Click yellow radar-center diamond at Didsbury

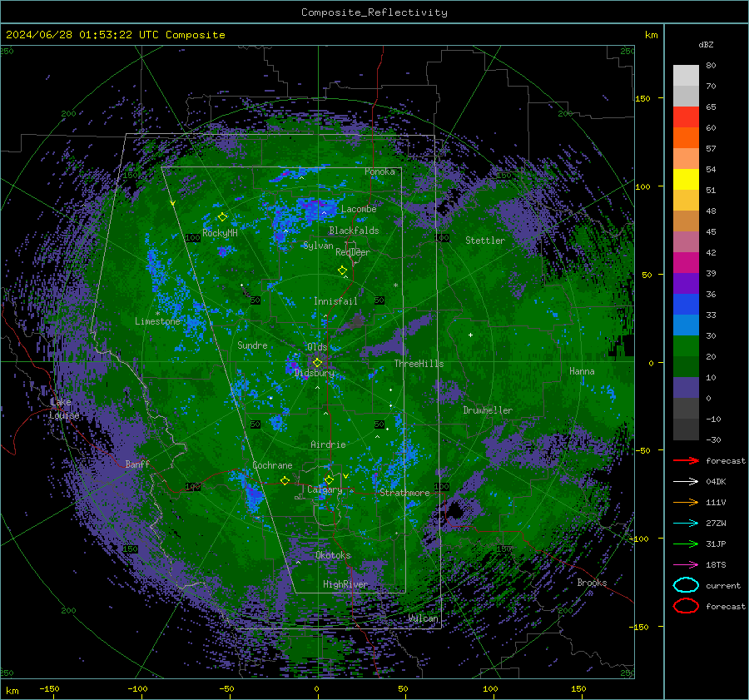pyautogui.click(x=317, y=363)
